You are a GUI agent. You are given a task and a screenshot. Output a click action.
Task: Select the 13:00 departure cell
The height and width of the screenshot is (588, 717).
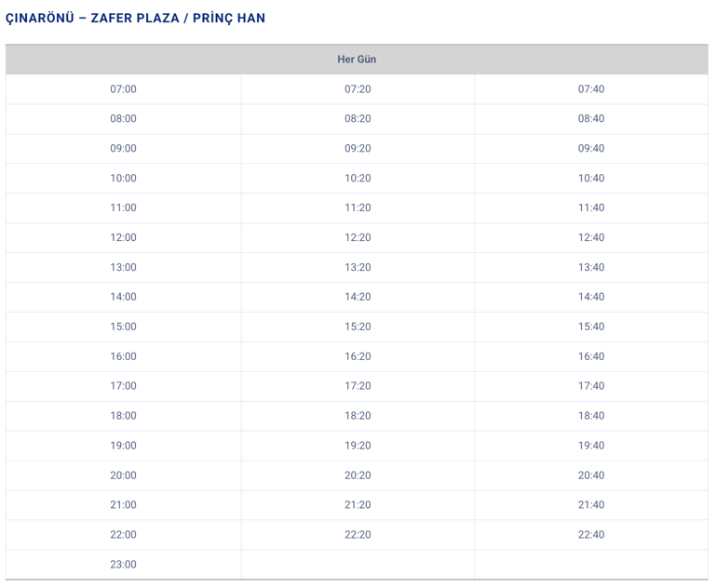point(123,267)
